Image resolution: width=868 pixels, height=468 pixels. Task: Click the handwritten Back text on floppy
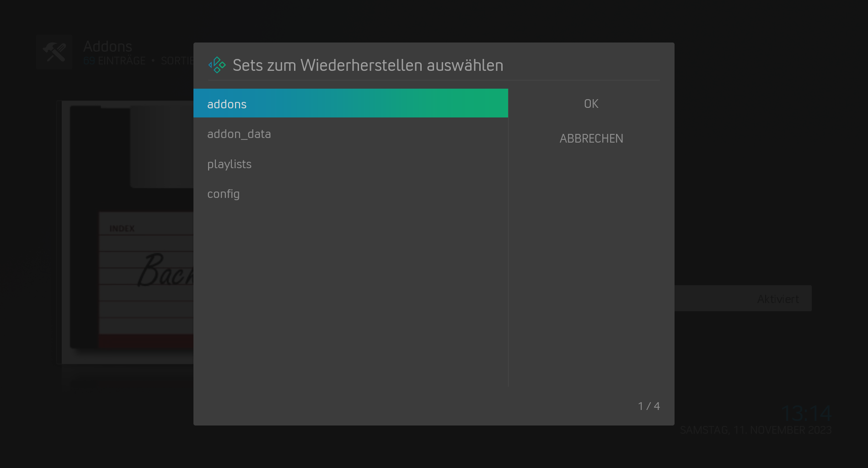166,271
